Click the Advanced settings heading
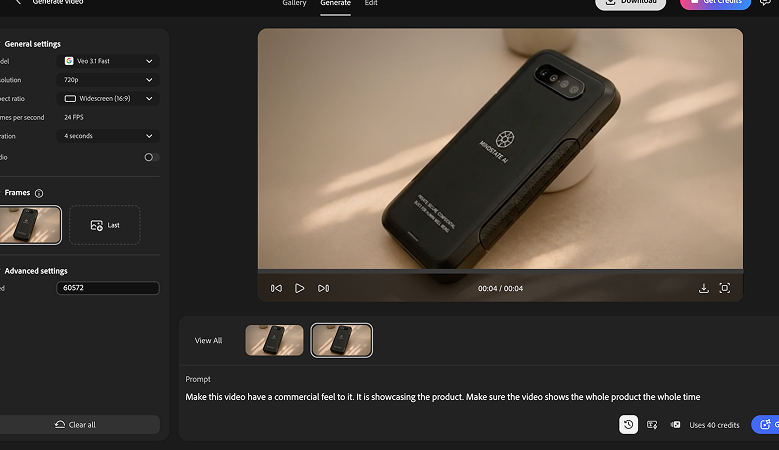Screen dimensions: 779x450 (x=36, y=271)
